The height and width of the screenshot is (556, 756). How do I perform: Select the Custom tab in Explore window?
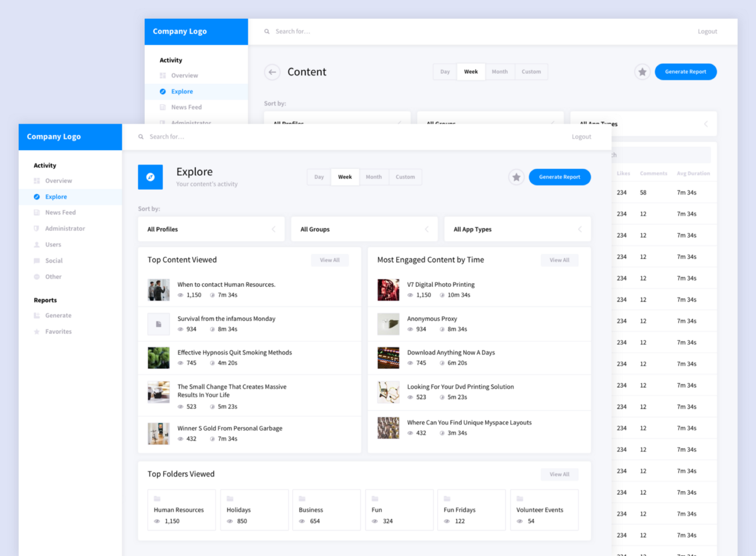pos(406,177)
